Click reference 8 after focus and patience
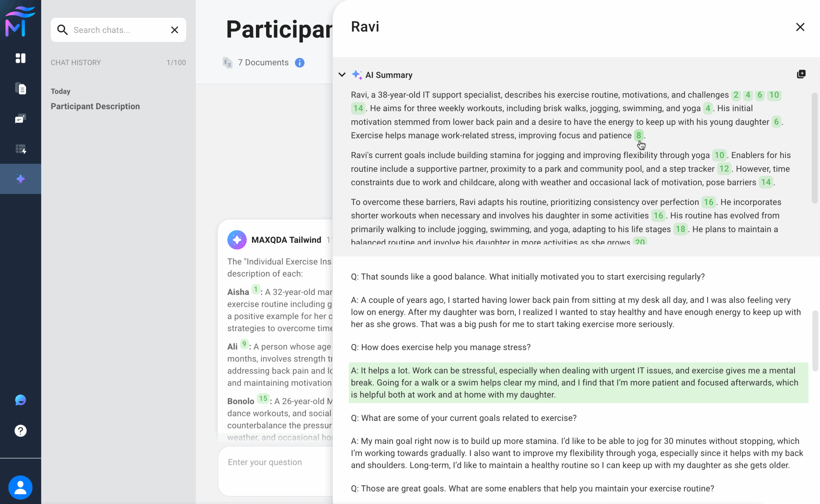 (638, 135)
